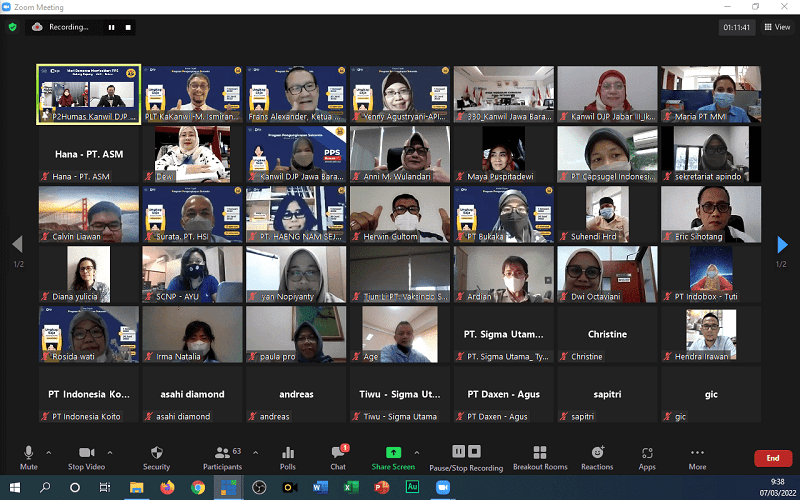Open the View layout menu
The image size is (800, 500).
[777, 27]
